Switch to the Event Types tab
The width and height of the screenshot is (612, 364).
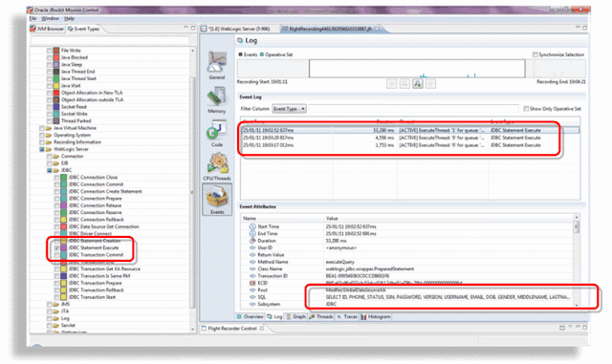pos(84,29)
